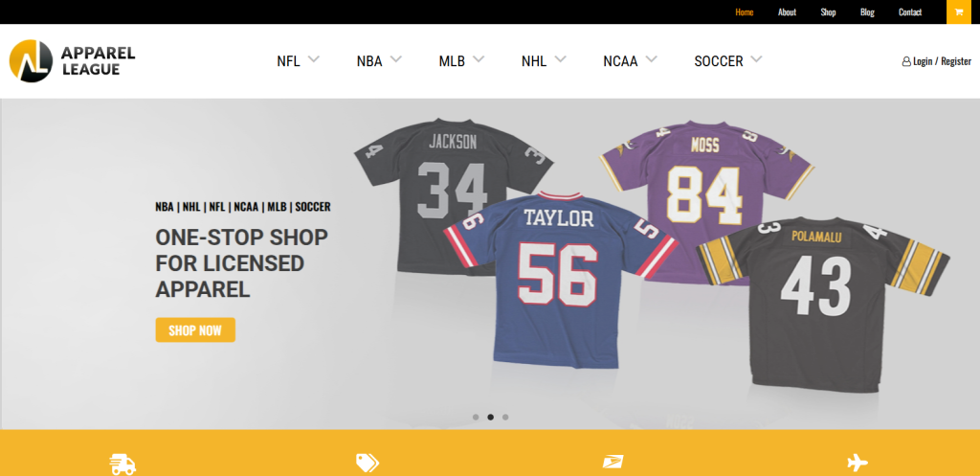The width and height of the screenshot is (980, 476).
Task: Click the Contact link in top bar
Action: (x=910, y=12)
